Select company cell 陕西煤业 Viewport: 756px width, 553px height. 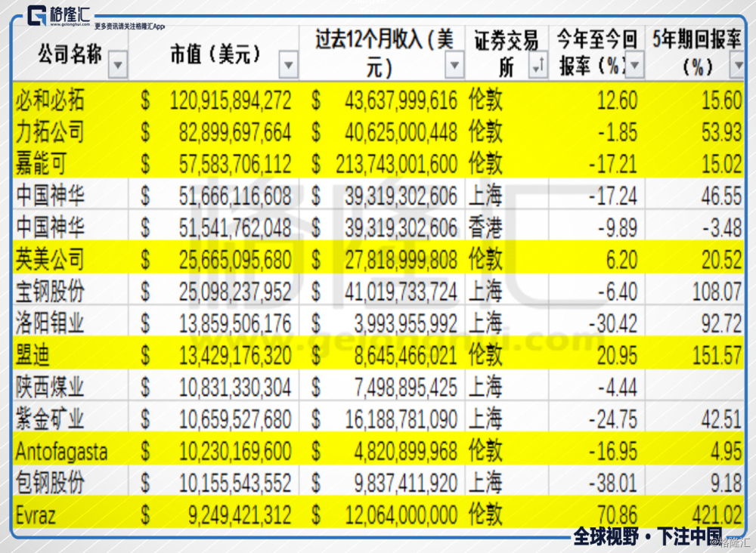50,387
